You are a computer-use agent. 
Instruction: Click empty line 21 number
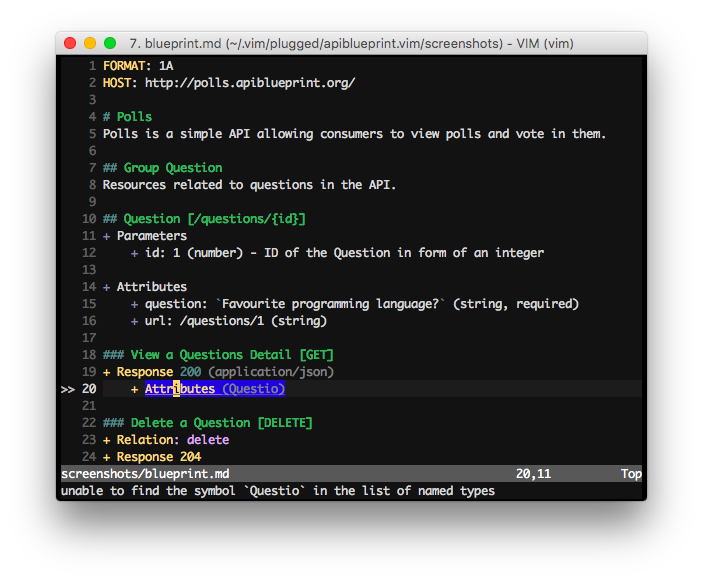[89, 406]
